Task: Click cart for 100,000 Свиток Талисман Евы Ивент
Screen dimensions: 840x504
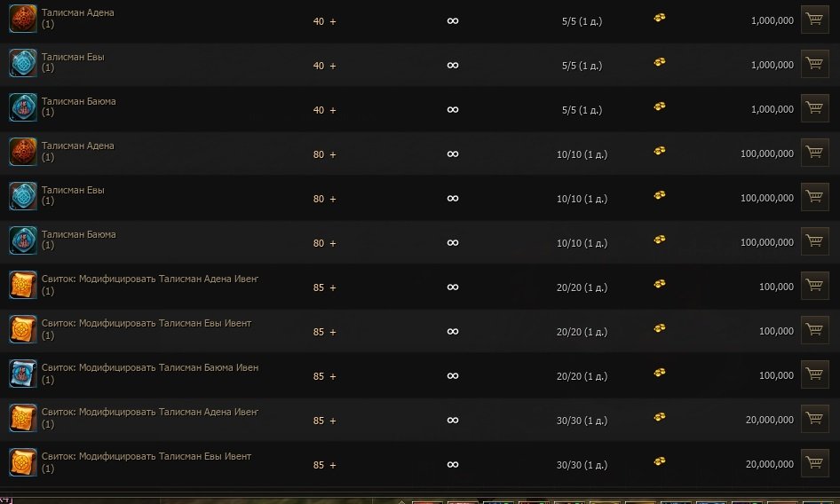Action: click(x=814, y=330)
